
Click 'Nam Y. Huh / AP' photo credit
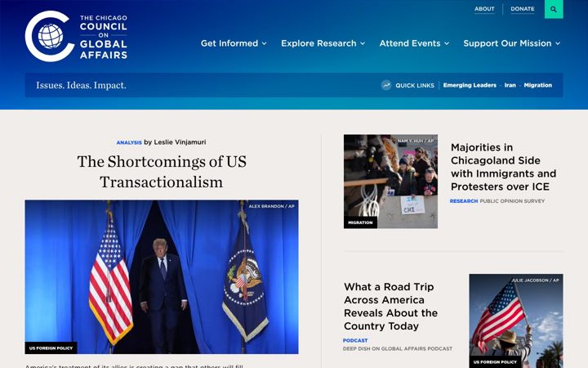pos(416,141)
